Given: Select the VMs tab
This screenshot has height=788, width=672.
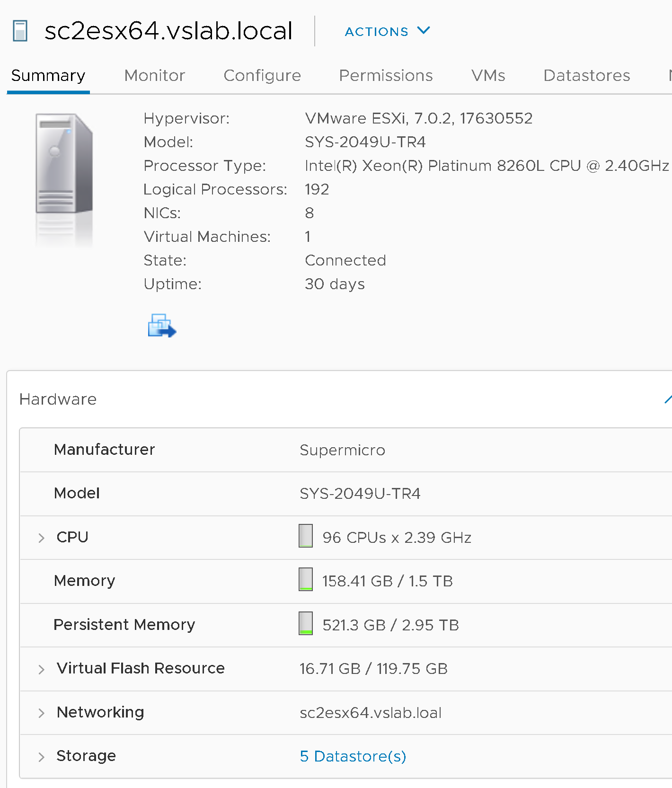Looking at the screenshot, I should click(x=488, y=76).
